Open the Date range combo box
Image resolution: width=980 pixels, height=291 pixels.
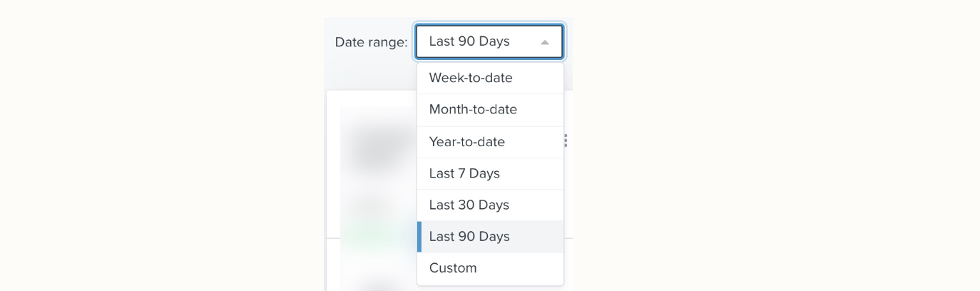[x=489, y=42]
